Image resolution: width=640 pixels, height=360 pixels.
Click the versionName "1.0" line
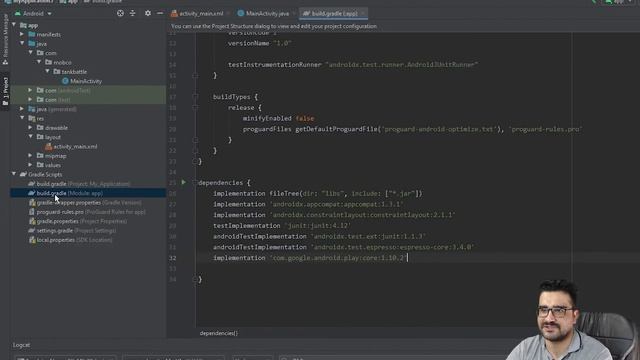[260, 43]
